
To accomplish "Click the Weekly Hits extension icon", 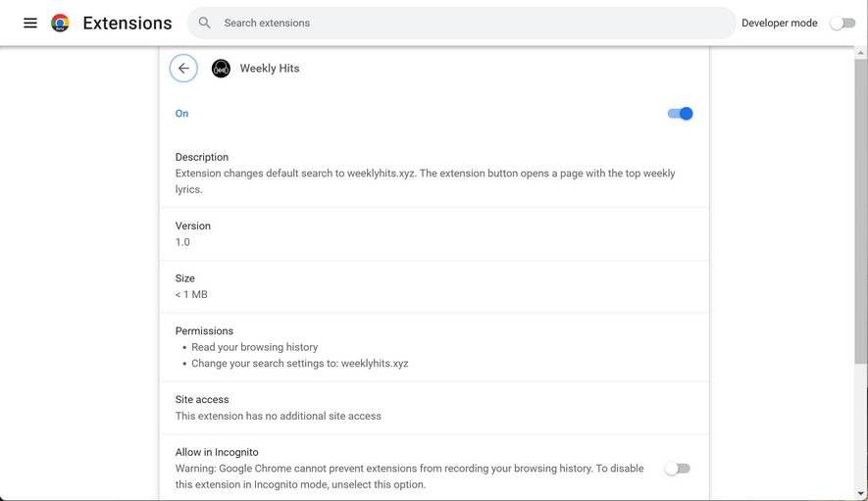I will pos(222,69).
